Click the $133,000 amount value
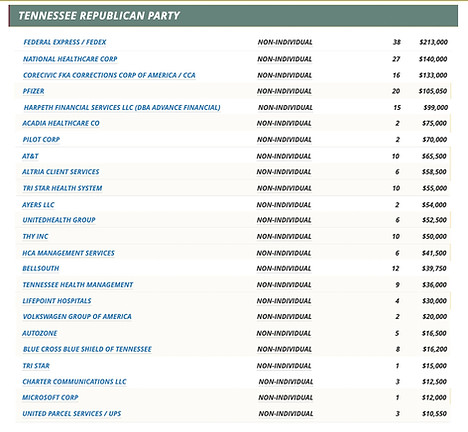Viewport: 468px width, 432px height. click(433, 75)
